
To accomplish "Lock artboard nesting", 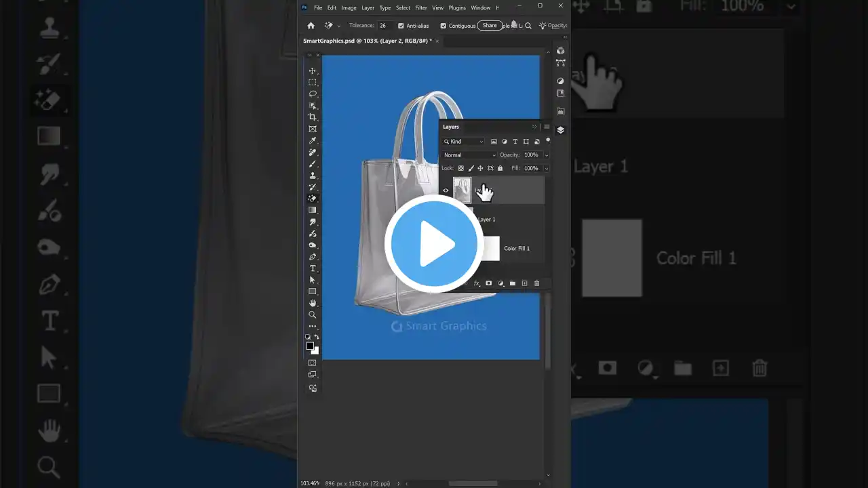I will coord(490,168).
